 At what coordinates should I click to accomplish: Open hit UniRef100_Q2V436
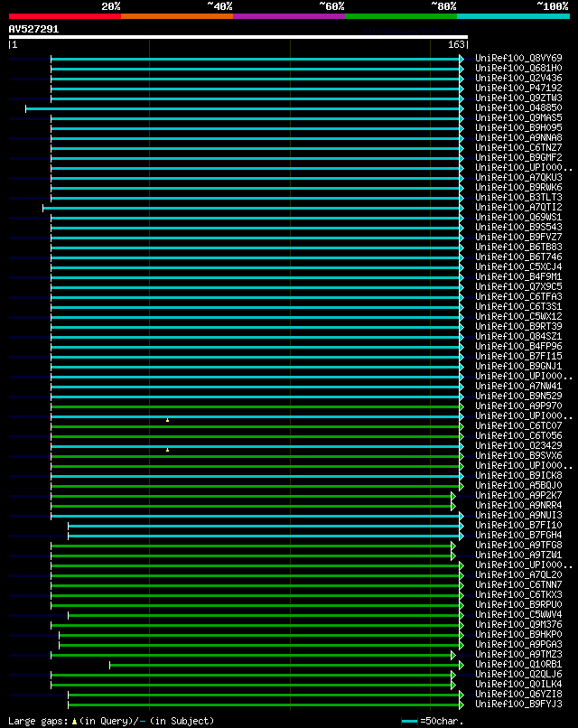(518, 78)
